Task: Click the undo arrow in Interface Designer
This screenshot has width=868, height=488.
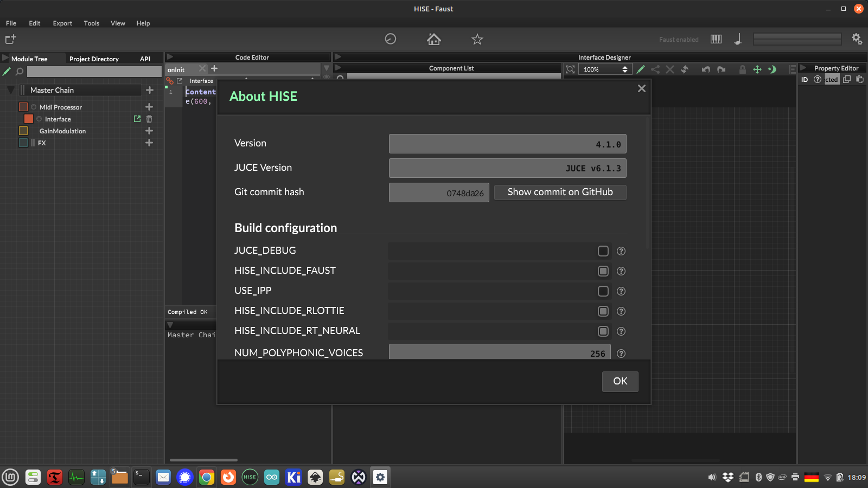Action: [x=705, y=69]
